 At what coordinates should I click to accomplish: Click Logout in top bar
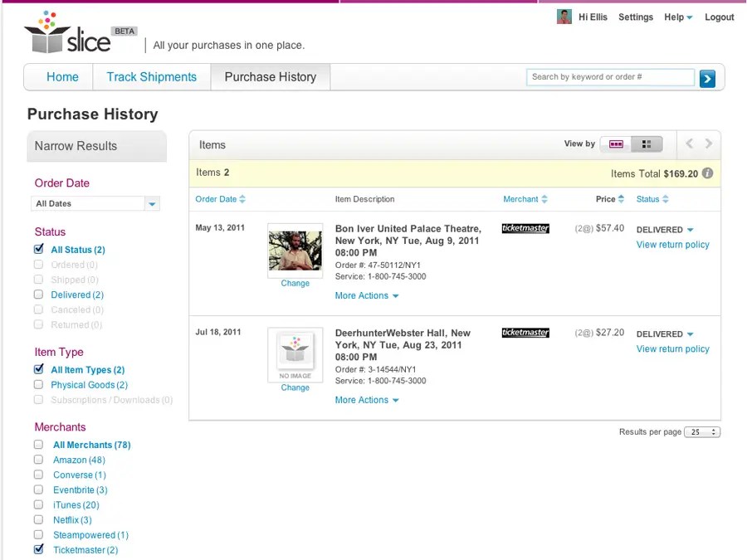point(719,17)
